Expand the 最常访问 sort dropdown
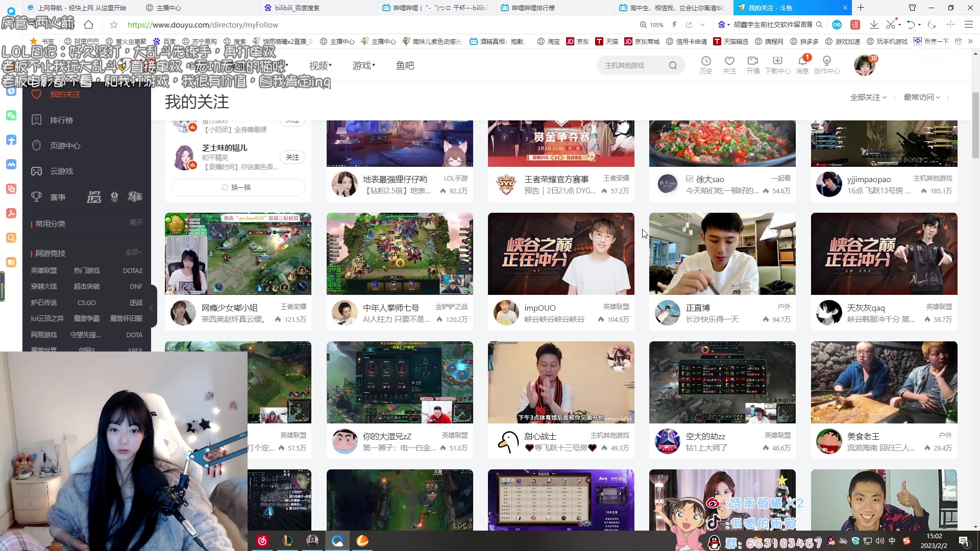The width and height of the screenshot is (980, 551). (x=922, y=97)
